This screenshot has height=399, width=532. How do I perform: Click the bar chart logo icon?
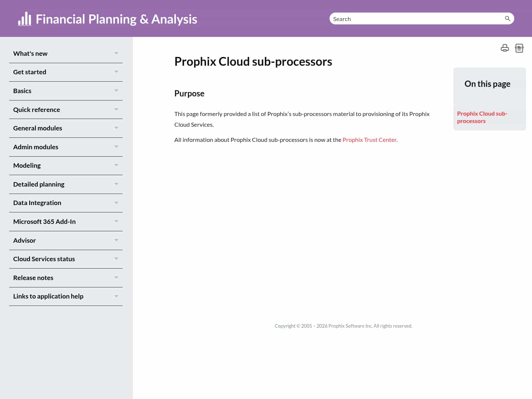click(24, 18)
